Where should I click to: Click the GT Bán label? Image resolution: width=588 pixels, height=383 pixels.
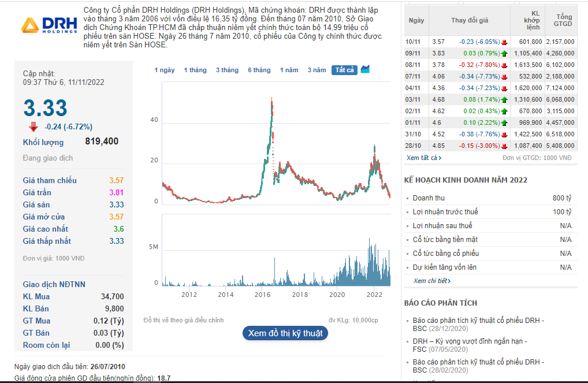(x=36, y=333)
